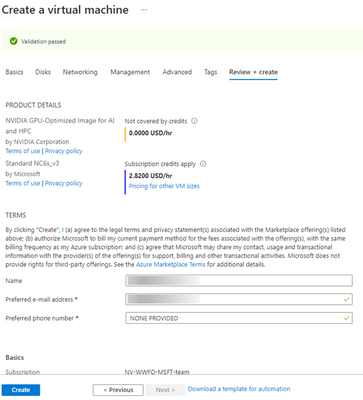
Task: Click the green Validation passed checkmark
Action: point(14,41)
